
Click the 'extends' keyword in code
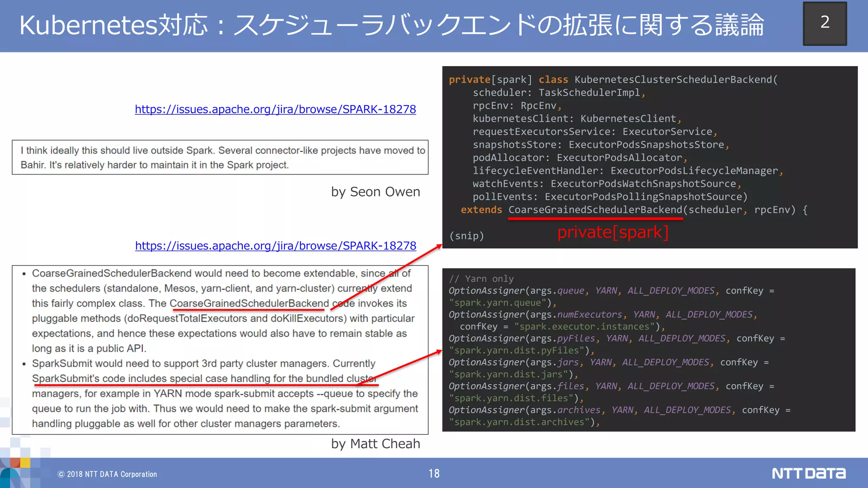tap(481, 210)
